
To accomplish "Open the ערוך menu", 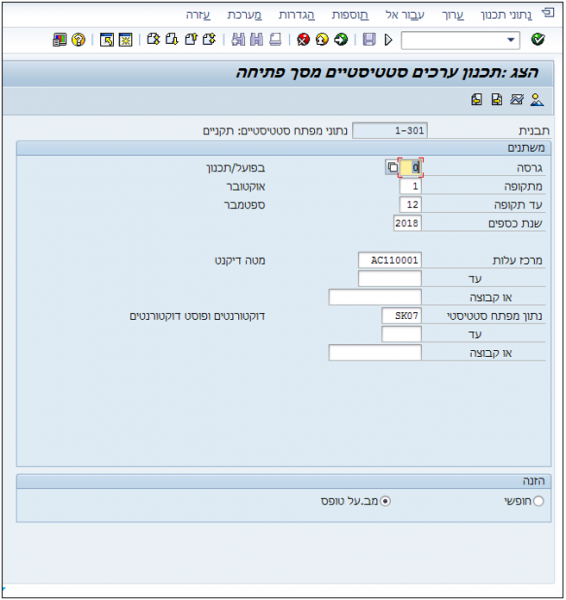I will (453, 15).
